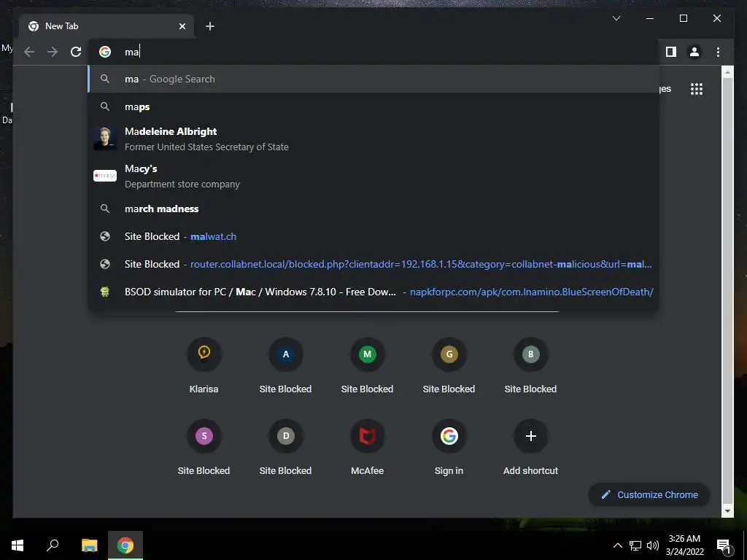747x560 pixels.
Task: Select 'ma - Google Search' suggestion
Action: [x=373, y=79]
